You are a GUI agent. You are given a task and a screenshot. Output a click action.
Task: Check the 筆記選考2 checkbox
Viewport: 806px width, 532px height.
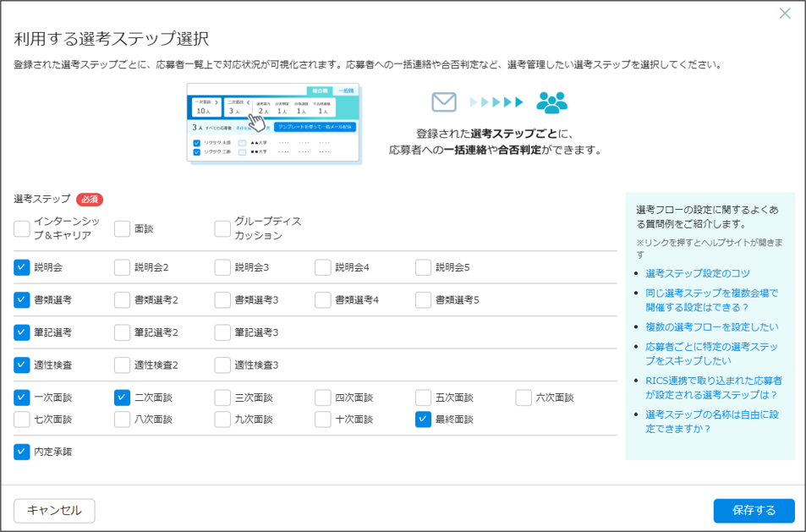click(x=122, y=332)
